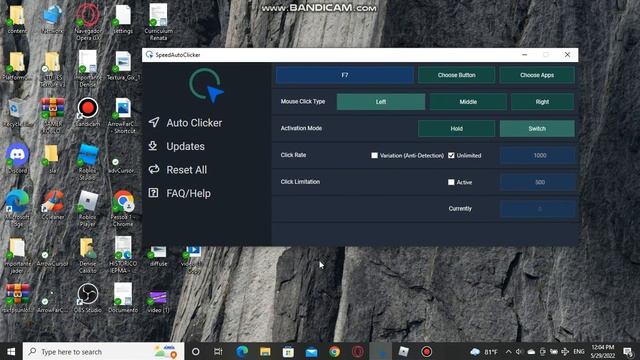Open the Discord desktop icon
The image size is (640, 360).
point(17,158)
